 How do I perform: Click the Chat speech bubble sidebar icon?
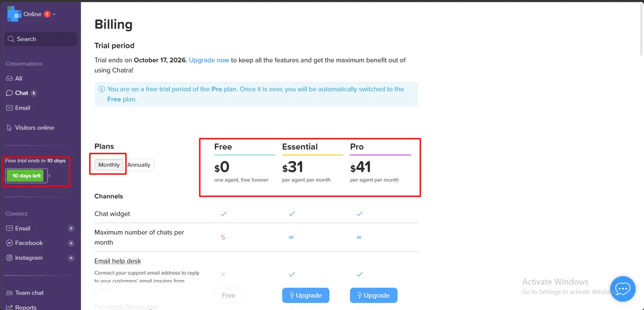tap(9, 93)
